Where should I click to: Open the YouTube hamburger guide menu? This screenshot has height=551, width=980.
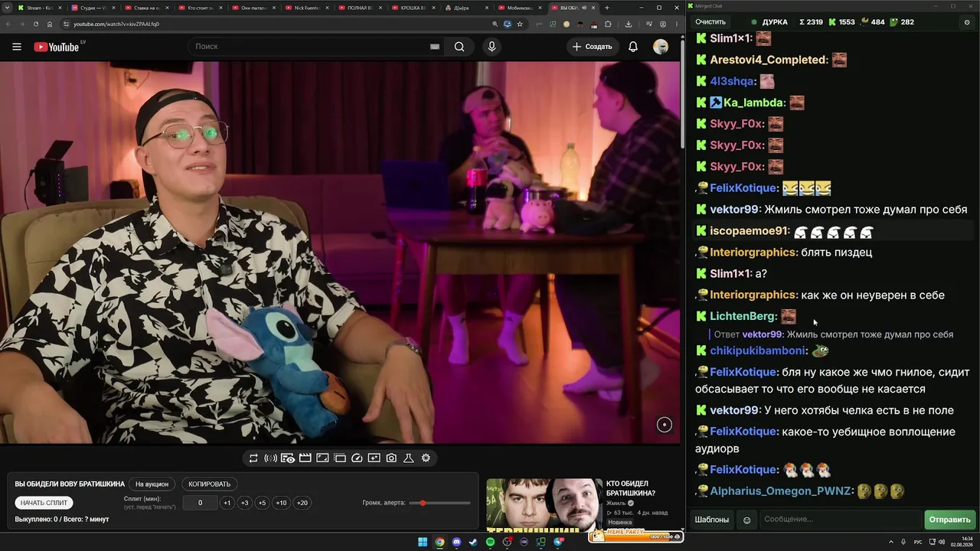(x=16, y=47)
